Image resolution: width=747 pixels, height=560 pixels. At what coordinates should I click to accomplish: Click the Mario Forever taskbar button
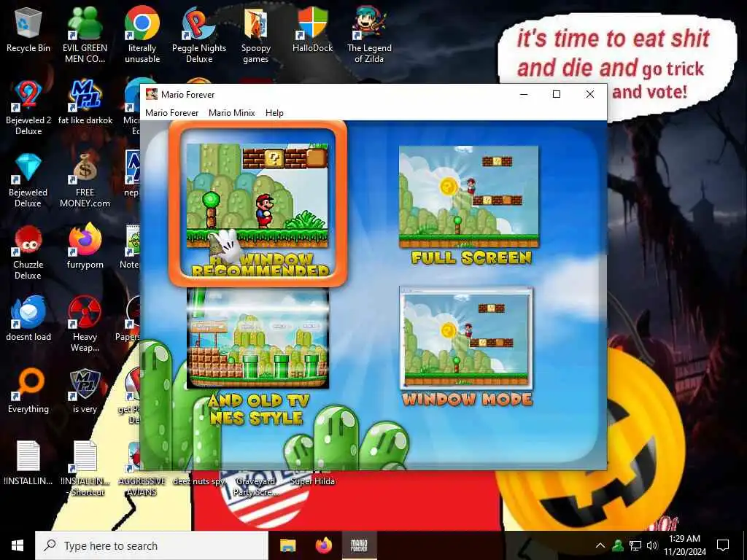pos(359,545)
